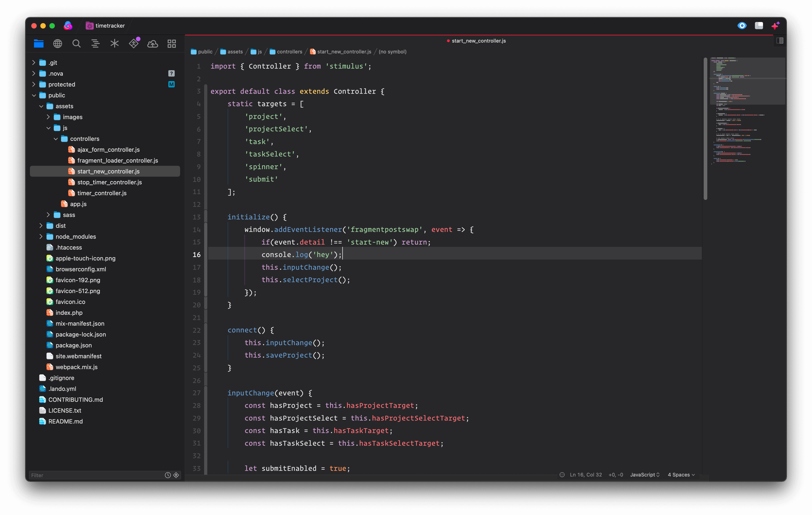Collapse the controllers folder
The image size is (812, 515).
click(56, 139)
